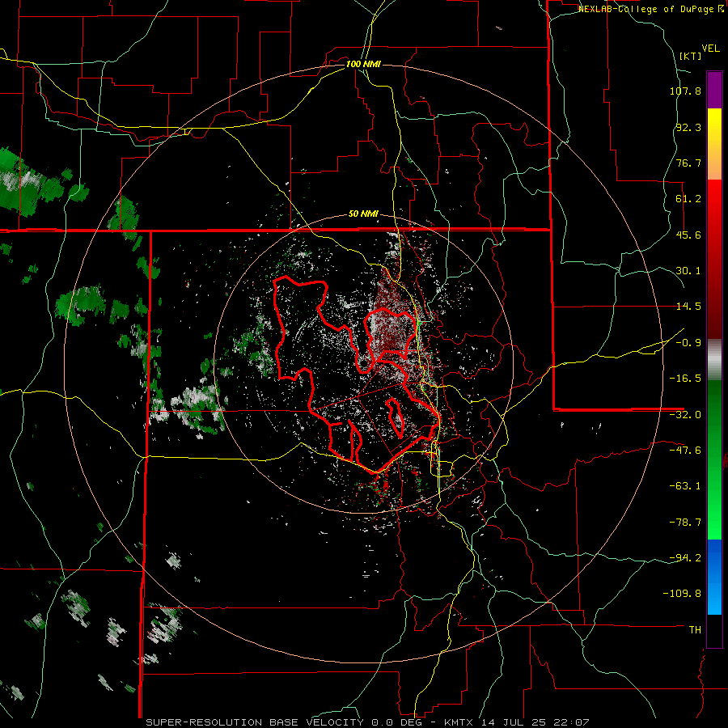Click the 61.2 velocity scale value
Image resolution: width=728 pixels, height=728 pixels.
pos(688,199)
